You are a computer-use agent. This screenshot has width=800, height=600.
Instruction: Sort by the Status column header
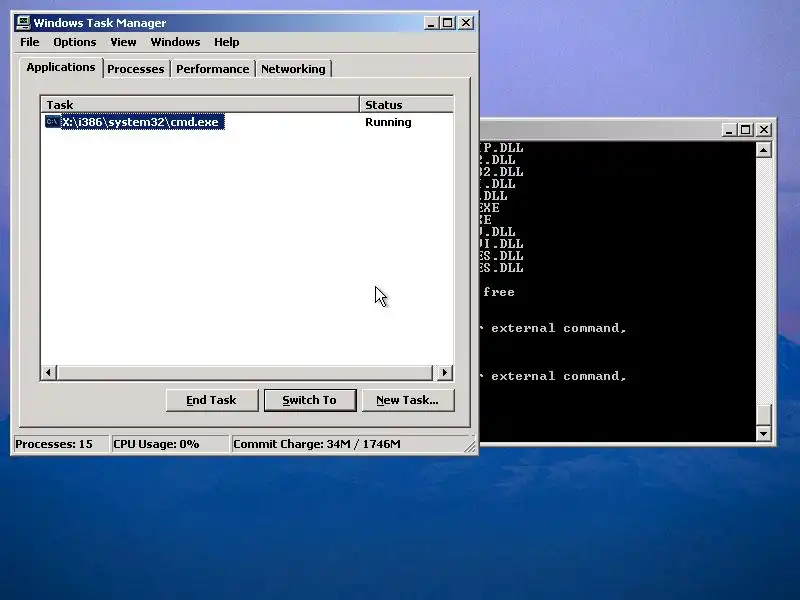tap(407, 105)
